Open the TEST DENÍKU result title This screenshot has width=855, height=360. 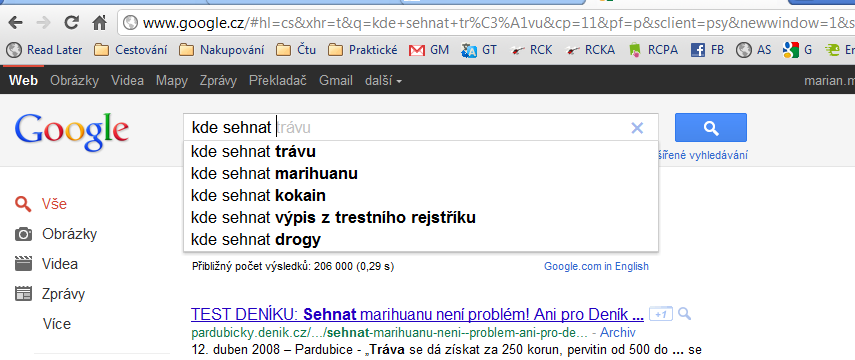tap(418, 315)
